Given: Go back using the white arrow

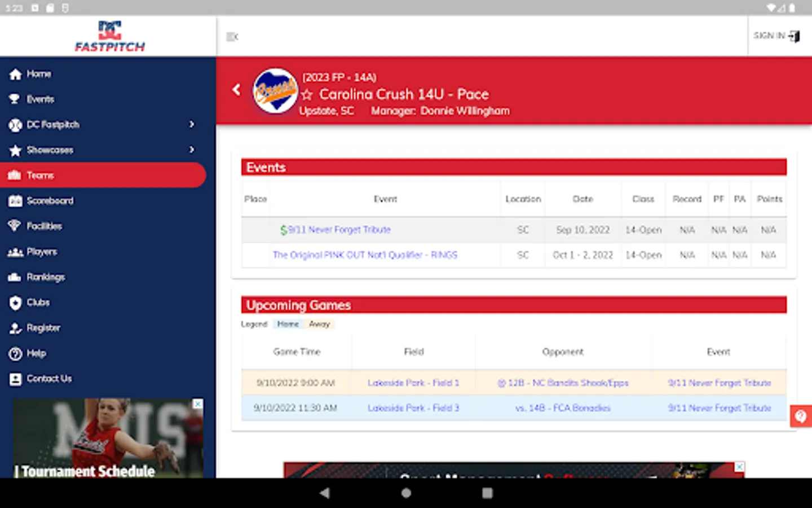Looking at the screenshot, I should coord(236,89).
